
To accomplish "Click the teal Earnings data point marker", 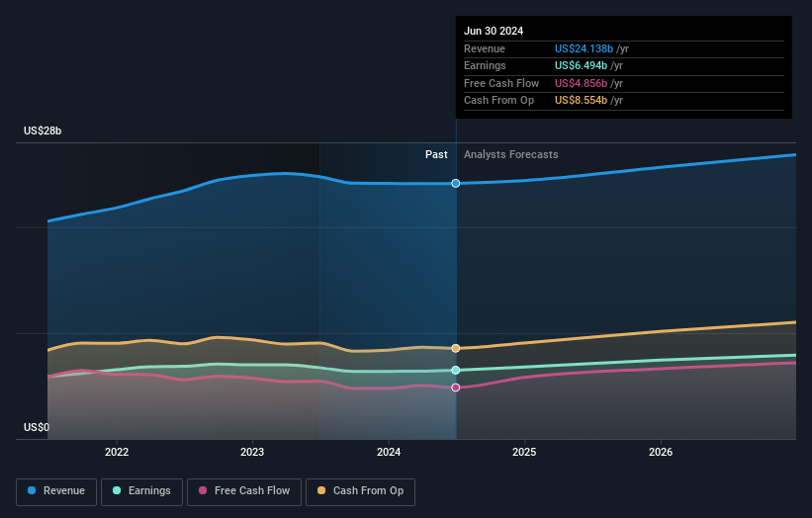I will click(x=456, y=370).
